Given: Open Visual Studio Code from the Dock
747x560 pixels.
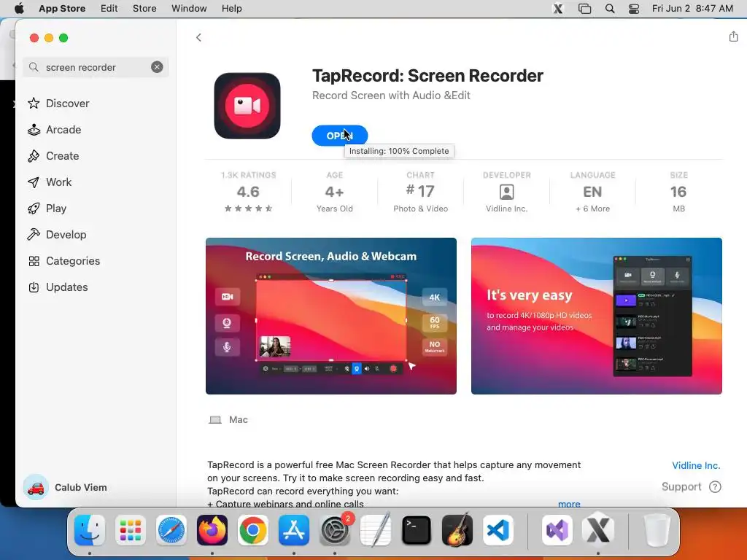Looking at the screenshot, I should (498, 529).
